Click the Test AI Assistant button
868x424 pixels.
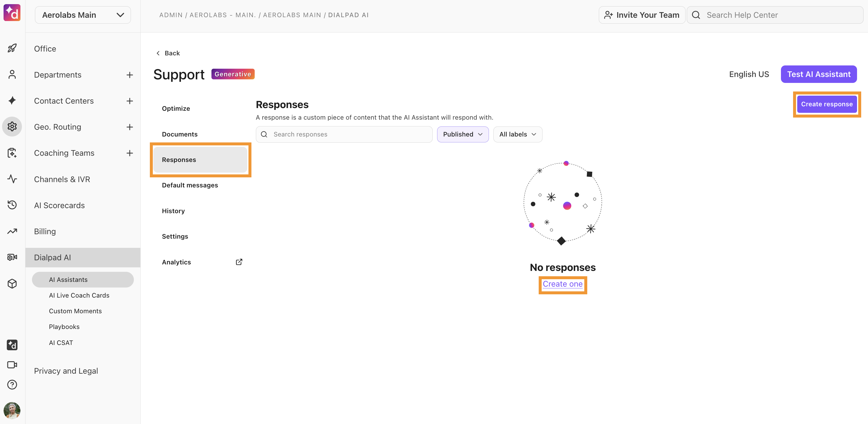[x=819, y=74]
